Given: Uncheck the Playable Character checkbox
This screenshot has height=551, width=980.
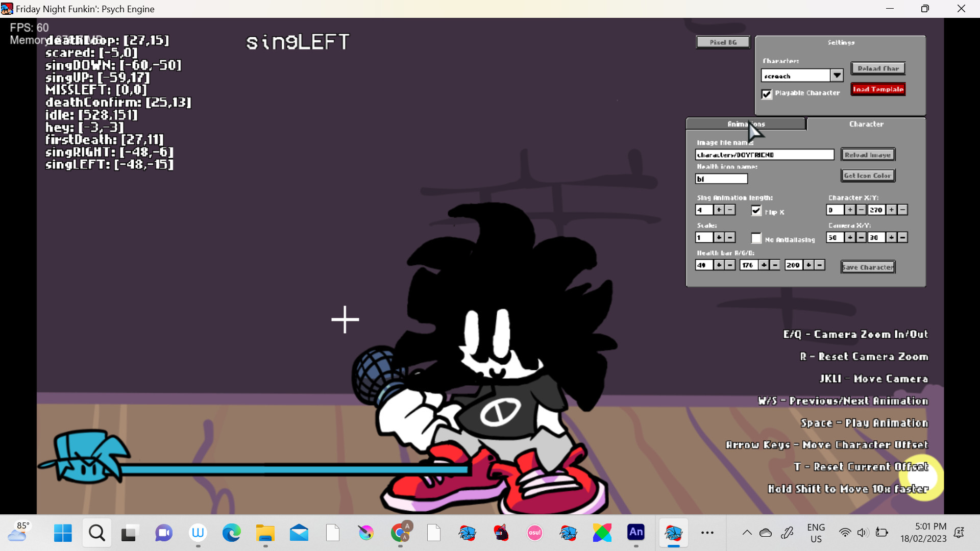Looking at the screenshot, I should click(767, 94).
